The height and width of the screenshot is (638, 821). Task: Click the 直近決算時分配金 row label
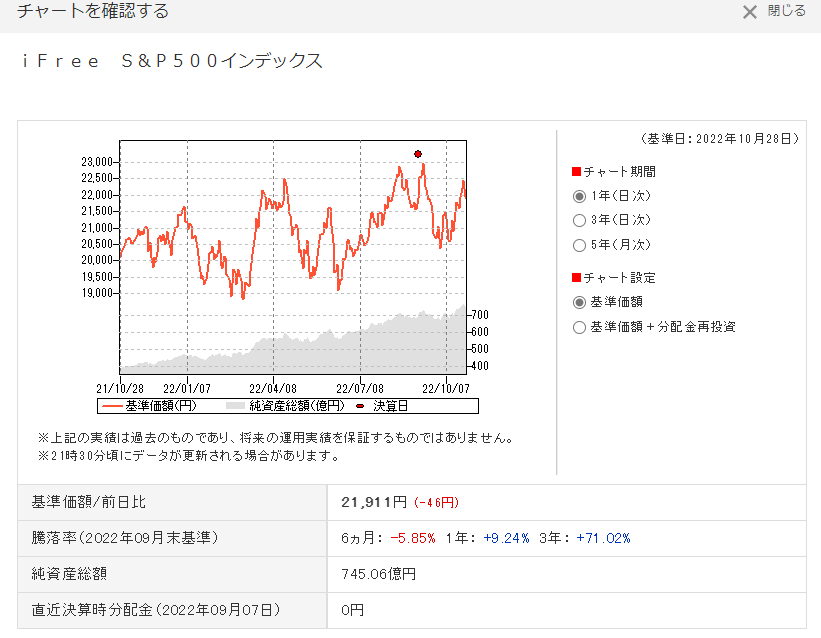(x=156, y=610)
